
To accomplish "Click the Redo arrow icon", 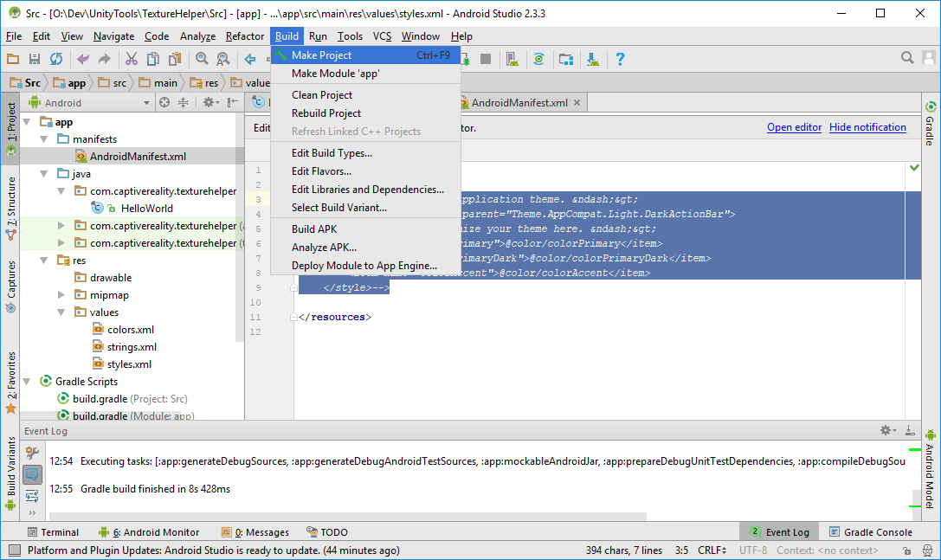I will click(x=105, y=59).
